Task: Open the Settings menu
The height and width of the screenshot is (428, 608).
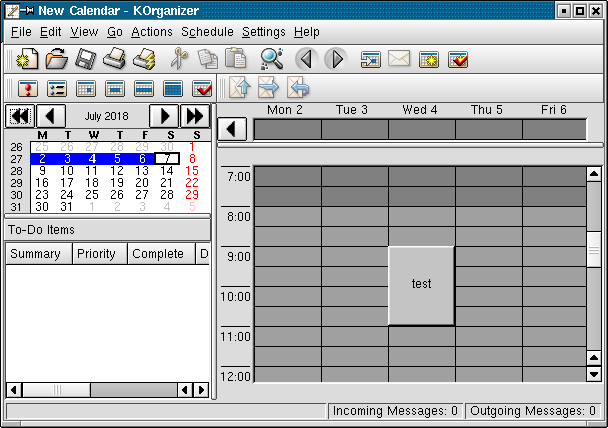Action: pyautogui.click(x=264, y=32)
